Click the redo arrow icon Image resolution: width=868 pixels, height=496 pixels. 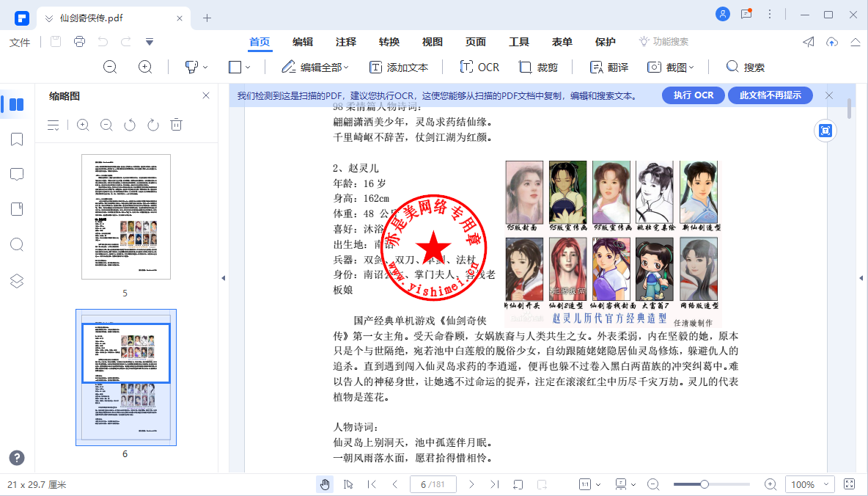[x=126, y=42]
